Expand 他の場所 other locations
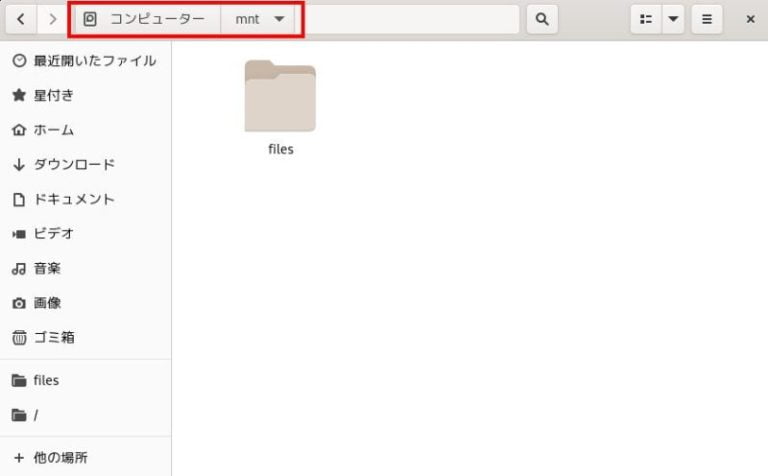Screen dimensions: 768x476 (60, 457)
